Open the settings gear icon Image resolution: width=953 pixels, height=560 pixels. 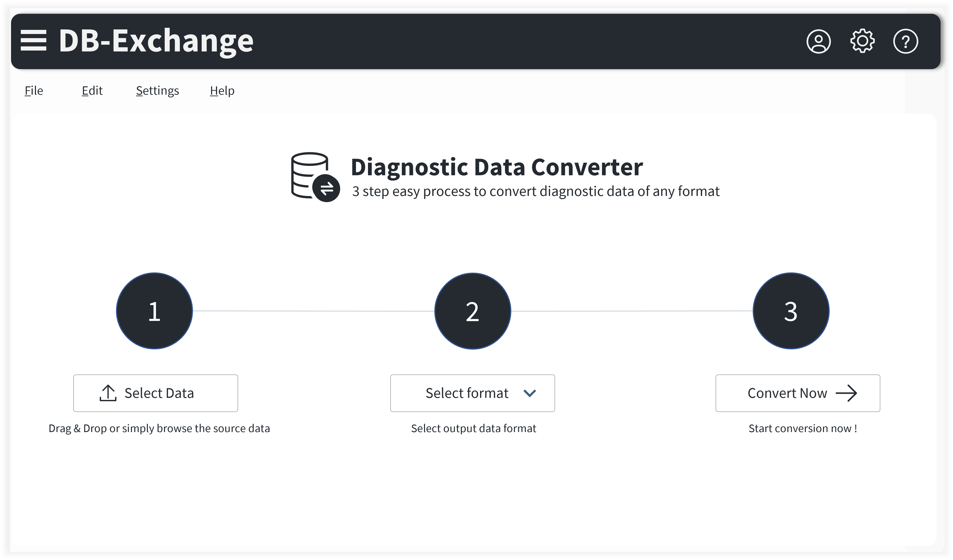[862, 41]
